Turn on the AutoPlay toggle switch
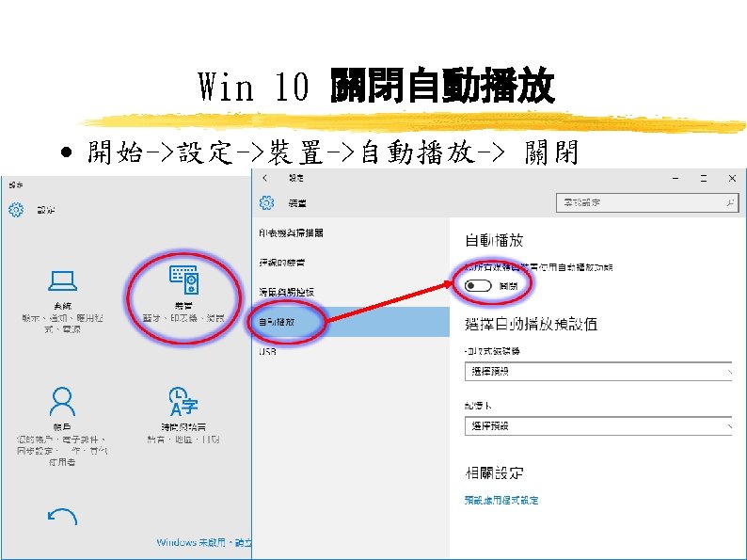This screenshot has width=747, height=560. pyautogui.click(x=478, y=285)
